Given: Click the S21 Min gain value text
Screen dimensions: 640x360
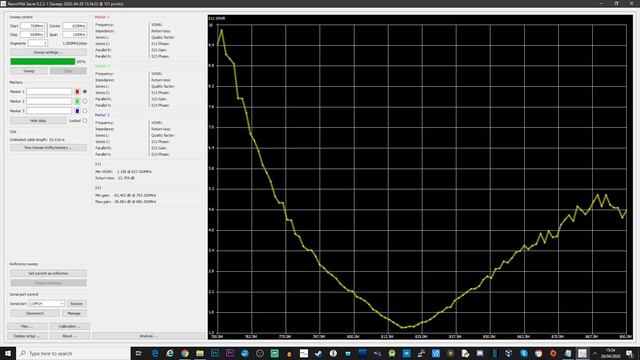Looking at the screenshot, I should point(135,196).
